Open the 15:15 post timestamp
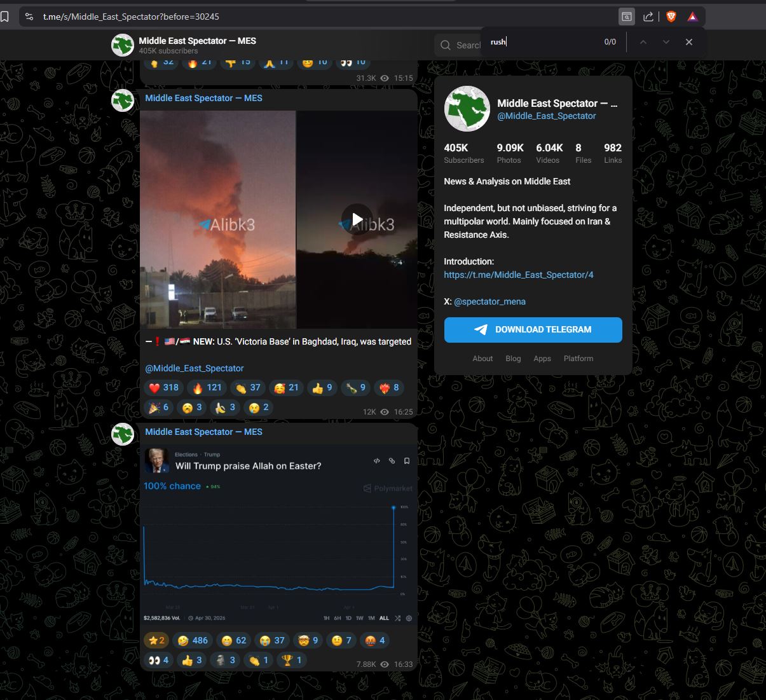Screen dimensions: 766x700 [403, 78]
